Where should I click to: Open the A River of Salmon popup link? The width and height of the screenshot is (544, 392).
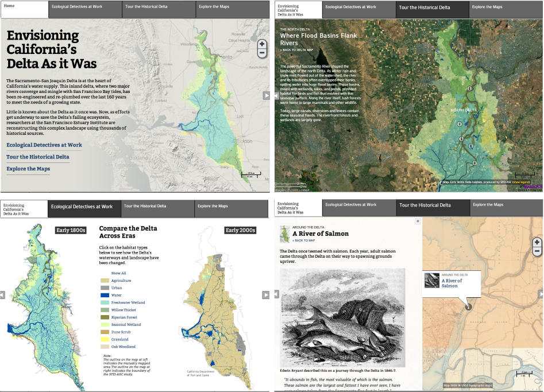tap(452, 283)
